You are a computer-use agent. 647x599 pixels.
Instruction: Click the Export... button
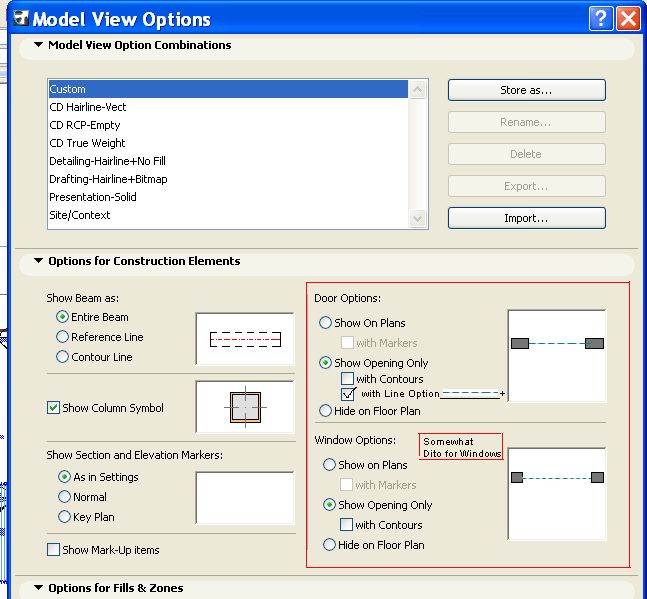527,186
